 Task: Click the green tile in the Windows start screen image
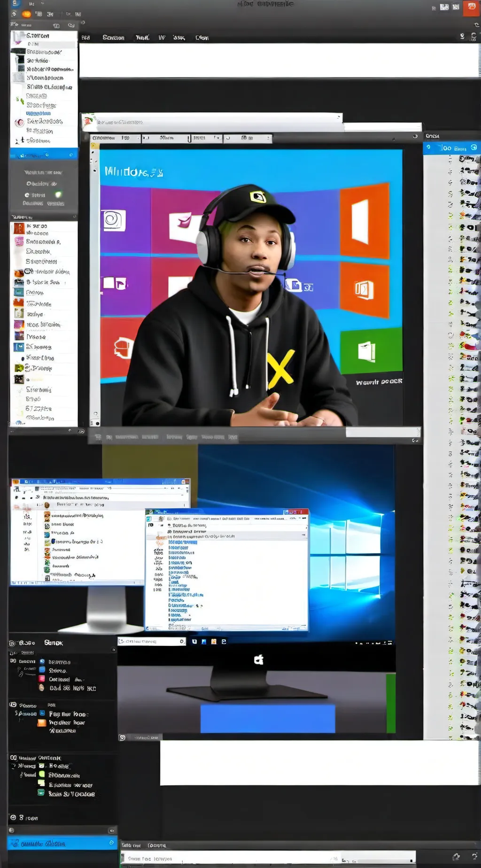coord(371,351)
